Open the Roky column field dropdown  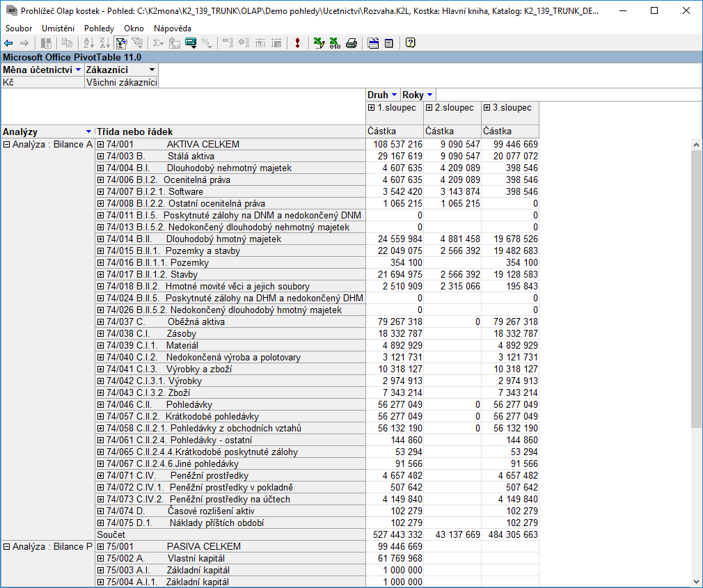429,95
